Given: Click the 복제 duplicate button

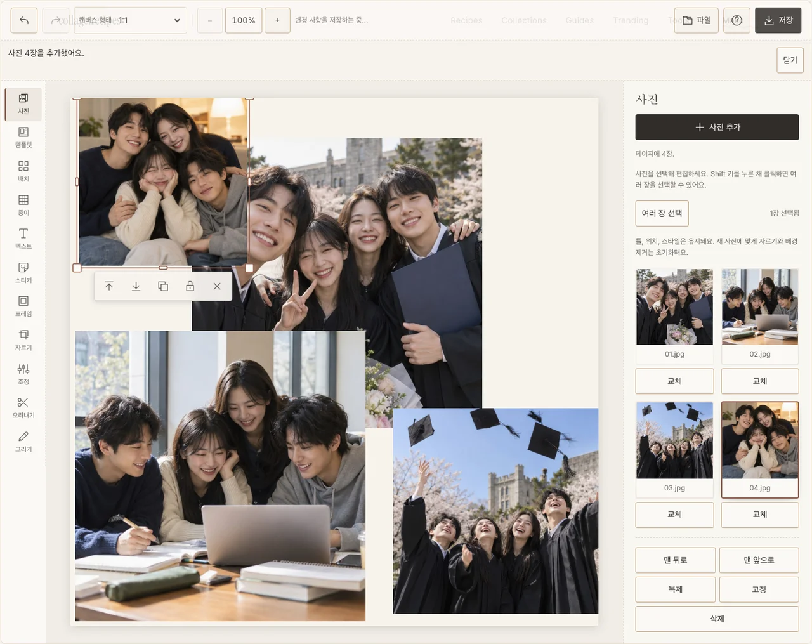Looking at the screenshot, I should (x=676, y=589).
